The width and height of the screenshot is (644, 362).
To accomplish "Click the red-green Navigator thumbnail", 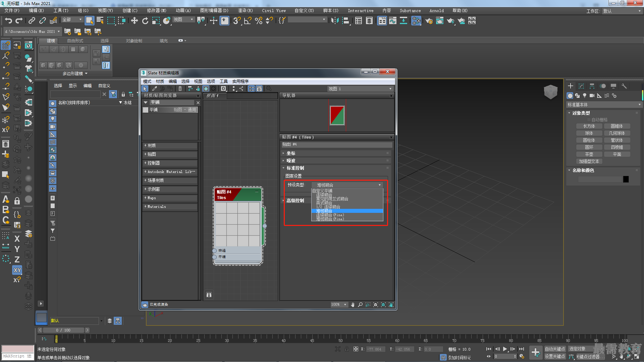I will tap(337, 115).
